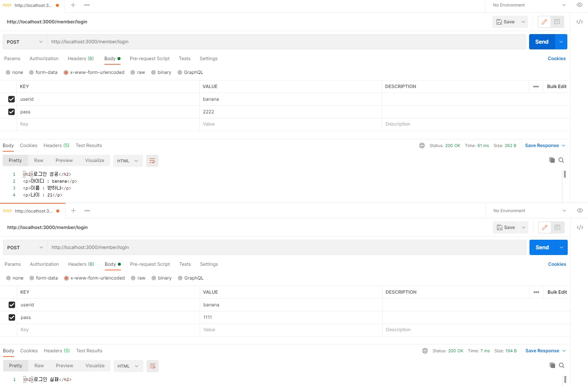This screenshot has width=588, height=386.
Task: Uncheck userid row in lower request body
Action: pyautogui.click(x=12, y=305)
